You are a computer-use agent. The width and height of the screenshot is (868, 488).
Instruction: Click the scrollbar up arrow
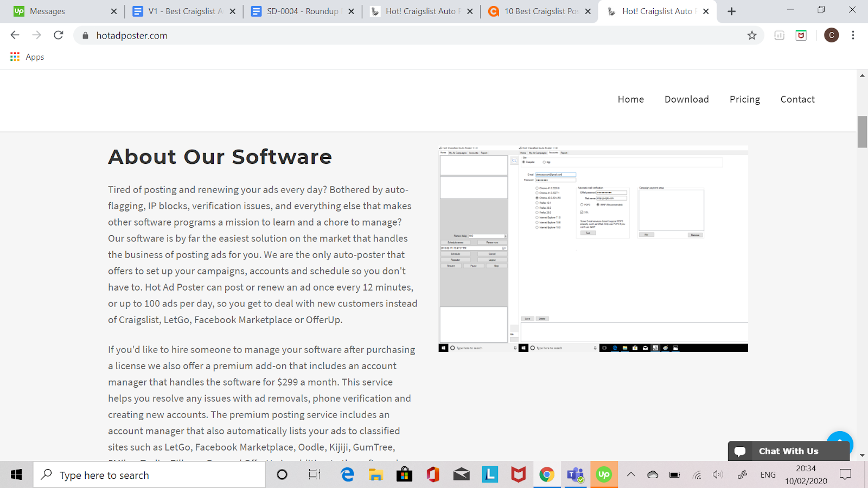862,75
